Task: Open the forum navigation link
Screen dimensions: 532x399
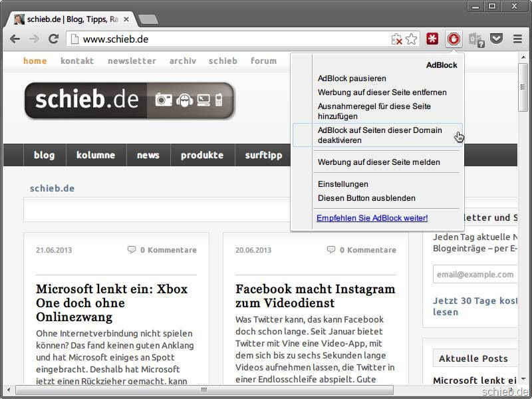Action: (263, 61)
